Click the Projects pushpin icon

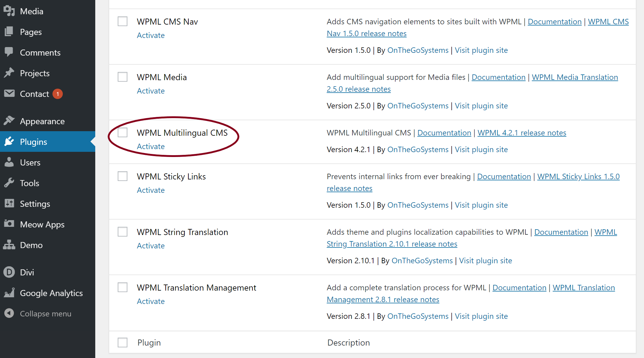pos(9,73)
